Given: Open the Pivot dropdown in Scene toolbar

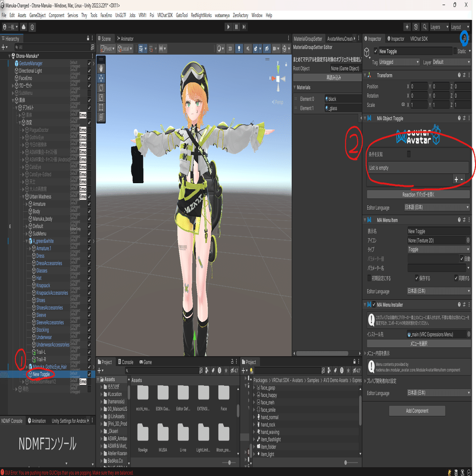Looking at the screenshot, I should 108,49.
